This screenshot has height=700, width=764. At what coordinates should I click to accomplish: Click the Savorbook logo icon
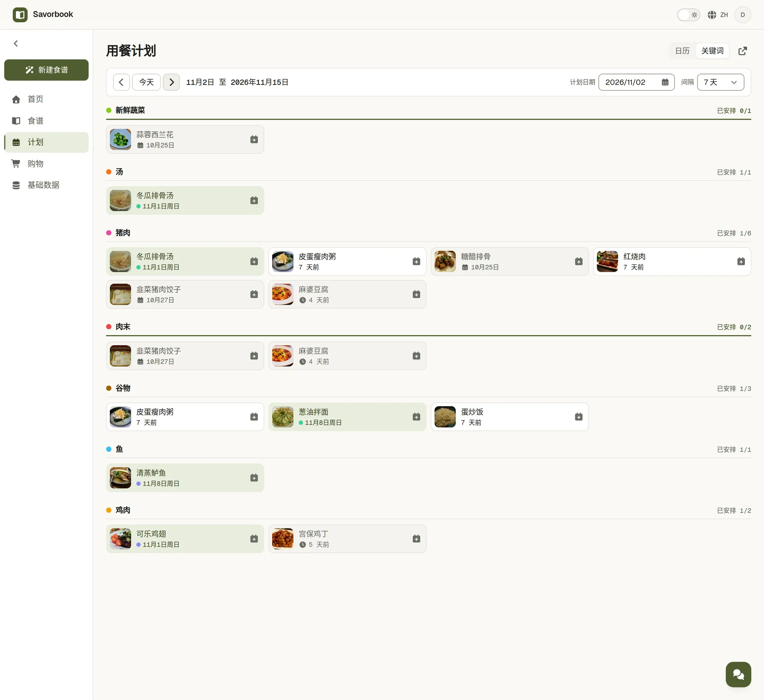20,15
